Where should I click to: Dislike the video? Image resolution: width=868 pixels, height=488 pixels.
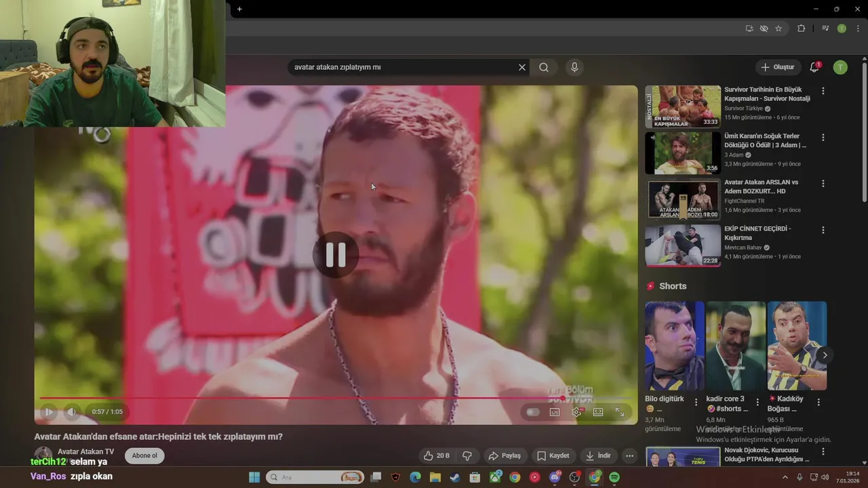point(467,455)
